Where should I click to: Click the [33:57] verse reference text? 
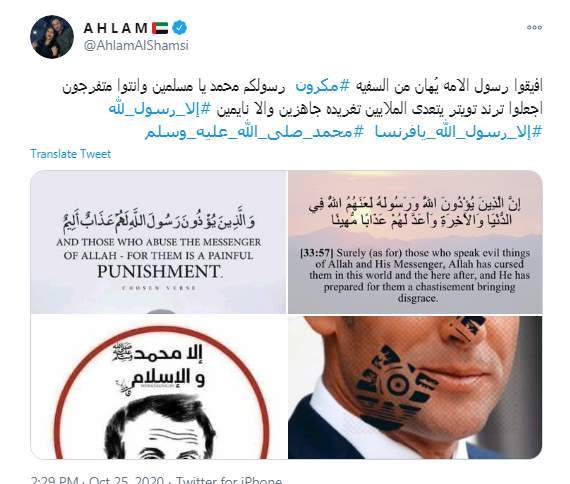316,253
